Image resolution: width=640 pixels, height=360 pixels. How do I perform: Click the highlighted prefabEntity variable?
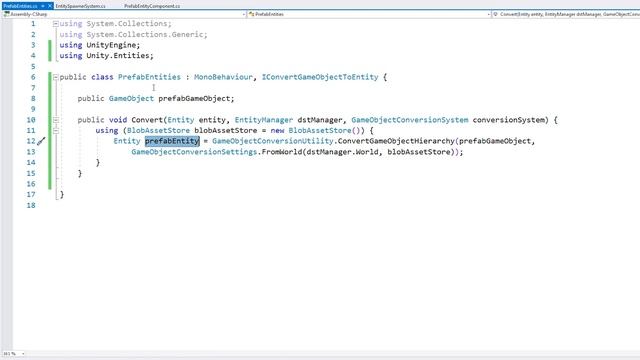coord(172,141)
